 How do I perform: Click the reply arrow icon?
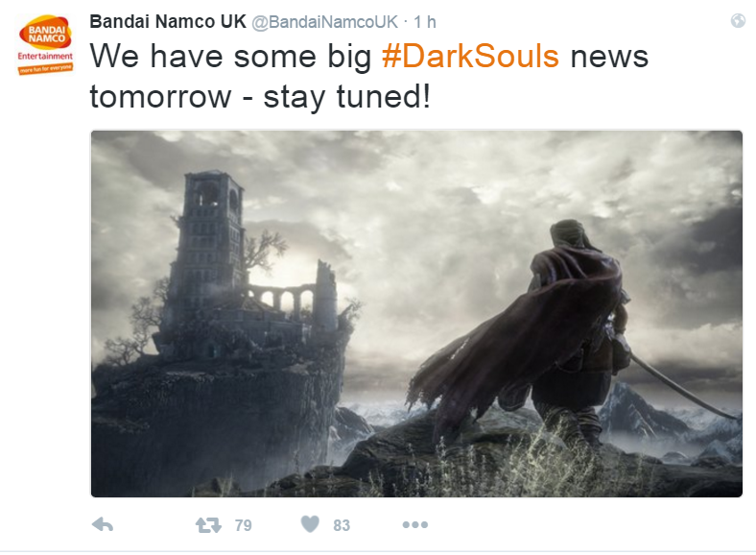coord(103,524)
